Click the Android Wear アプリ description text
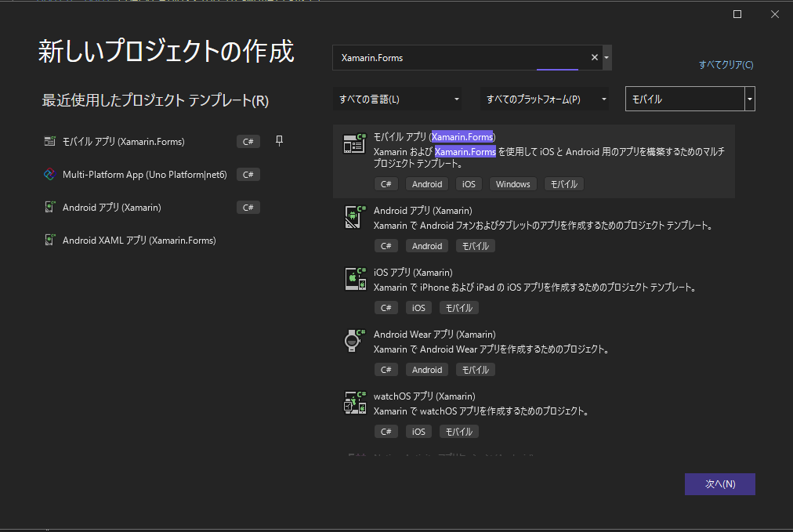 pyautogui.click(x=491, y=349)
